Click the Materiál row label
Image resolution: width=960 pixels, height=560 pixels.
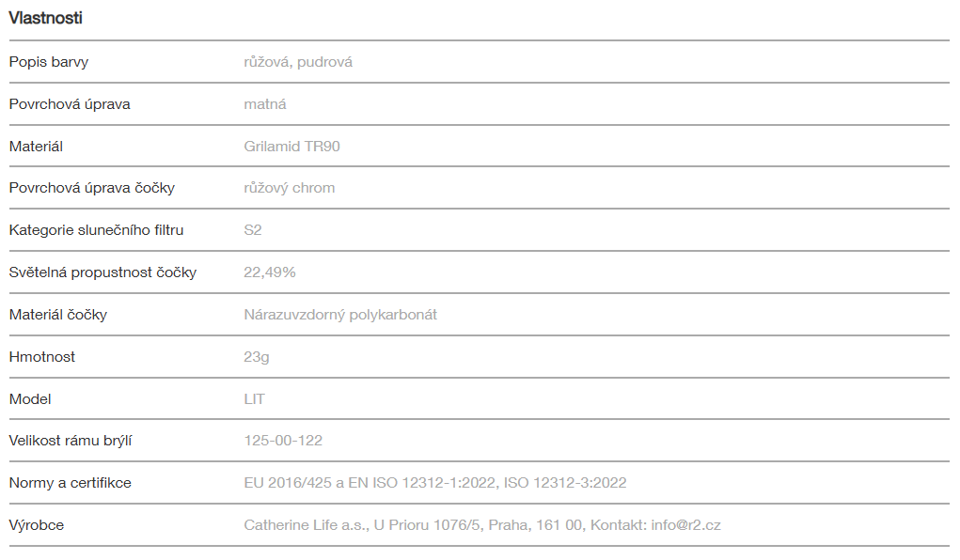(36, 147)
